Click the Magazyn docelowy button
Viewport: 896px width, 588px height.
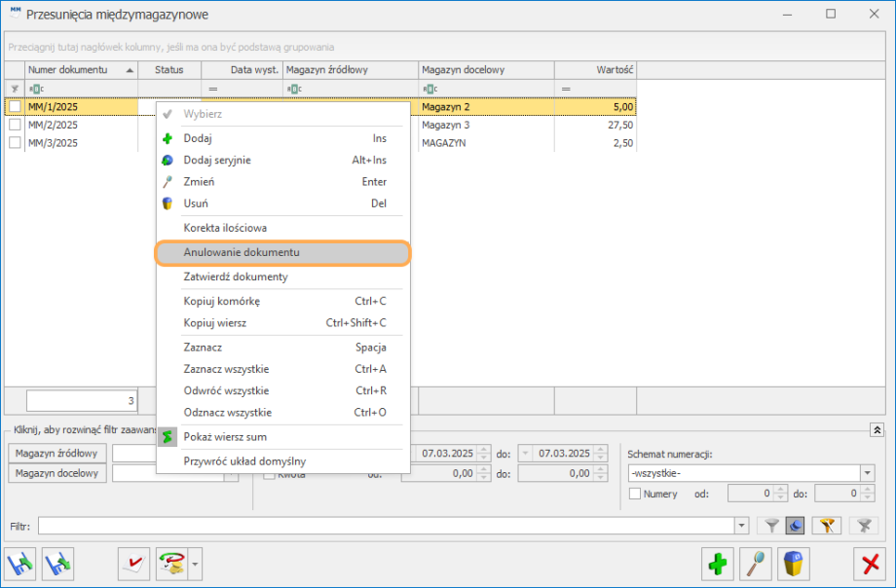57,473
